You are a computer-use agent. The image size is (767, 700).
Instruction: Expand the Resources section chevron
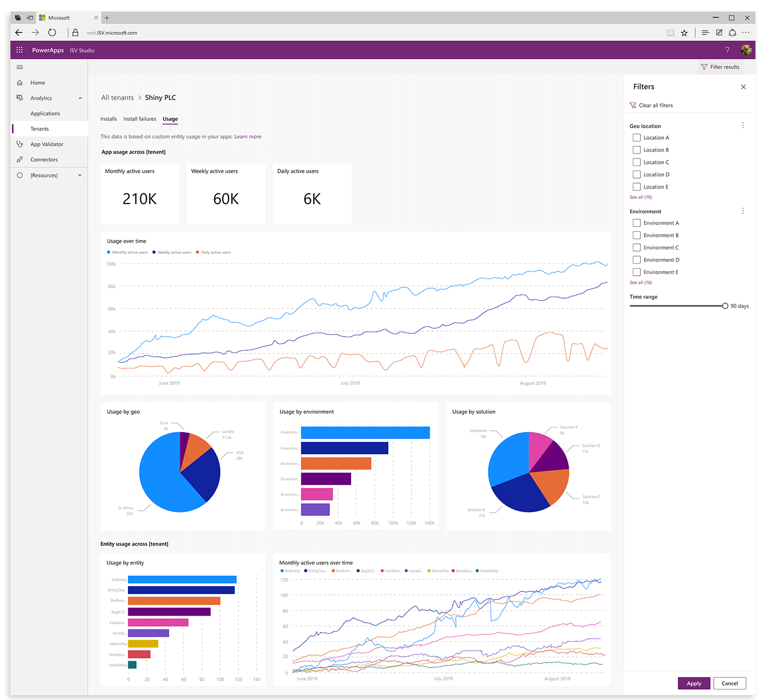(x=80, y=175)
